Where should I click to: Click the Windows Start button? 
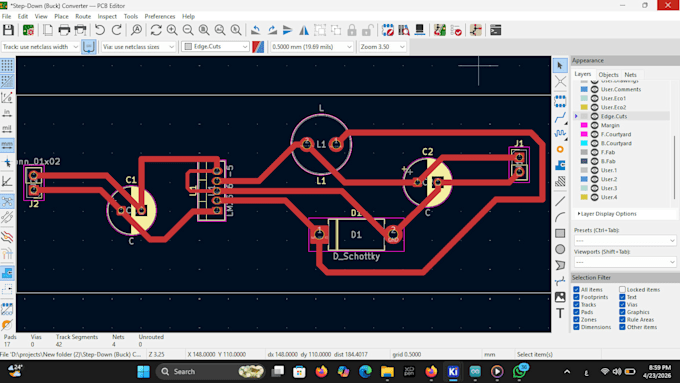(144, 372)
